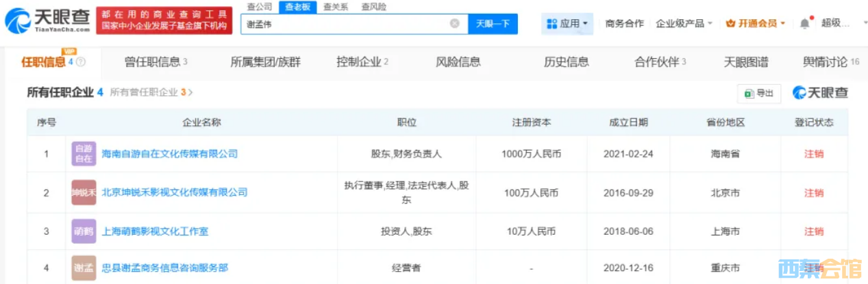
Task: Open 所有曾任职企业 3 link
Action: (x=151, y=92)
